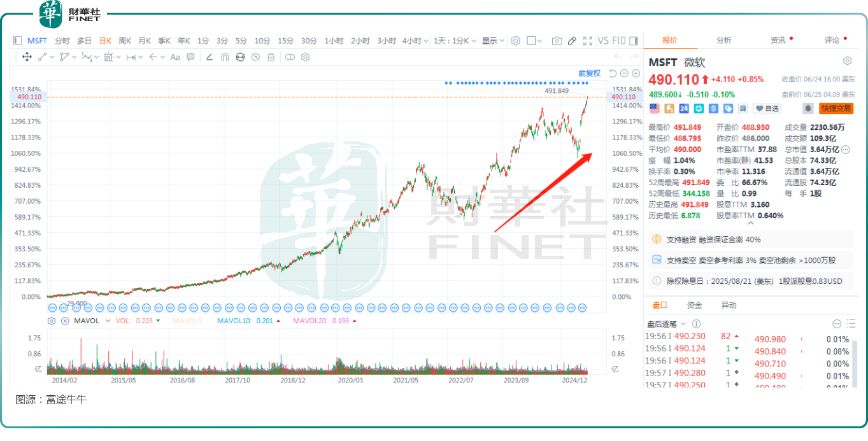This screenshot has height=441, width=868.
Task: Open chart settings hexagon icon
Action: tap(516, 41)
